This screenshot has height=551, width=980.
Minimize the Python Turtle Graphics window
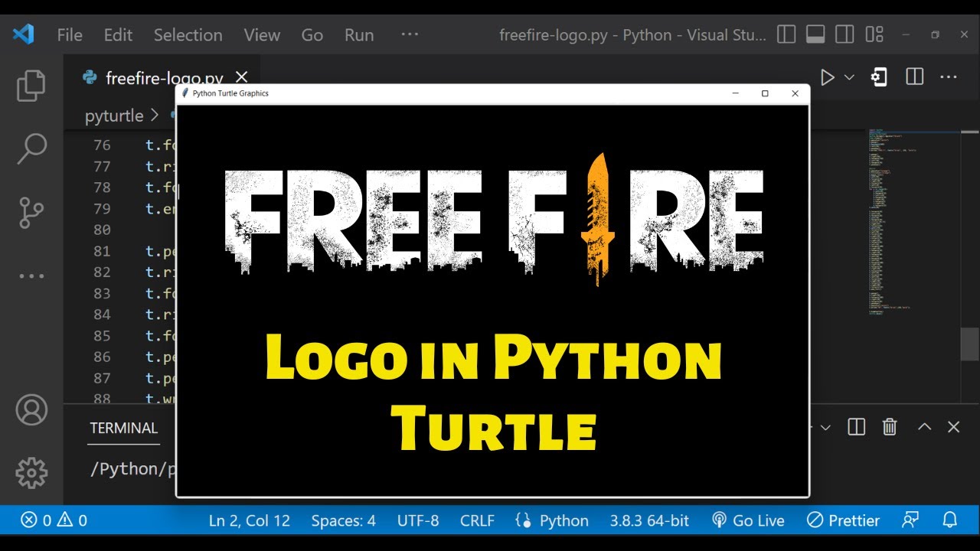[x=735, y=93]
